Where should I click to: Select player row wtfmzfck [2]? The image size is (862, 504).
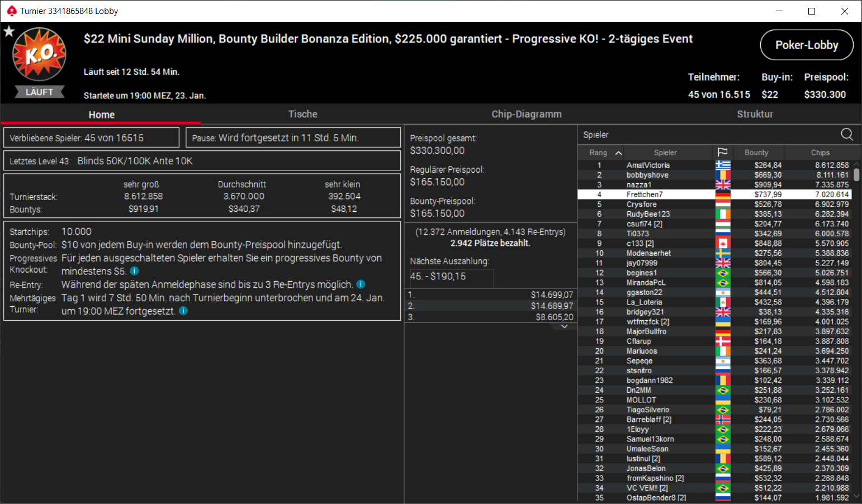click(x=714, y=321)
